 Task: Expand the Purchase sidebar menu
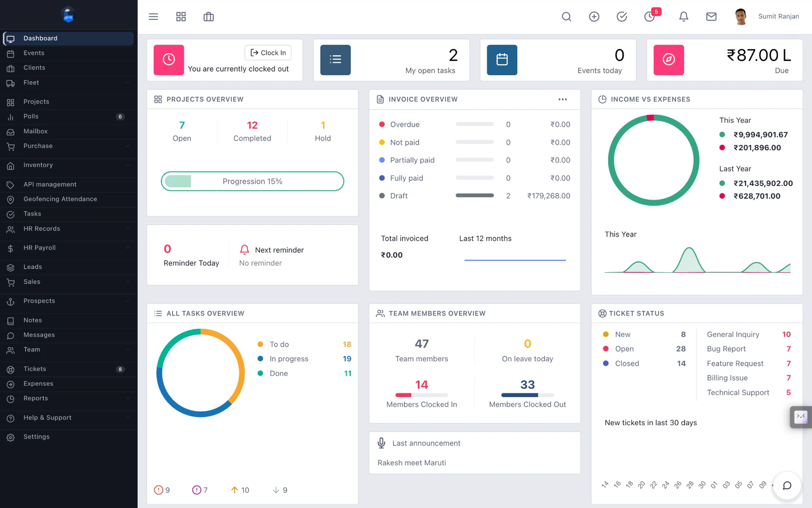(x=69, y=146)
